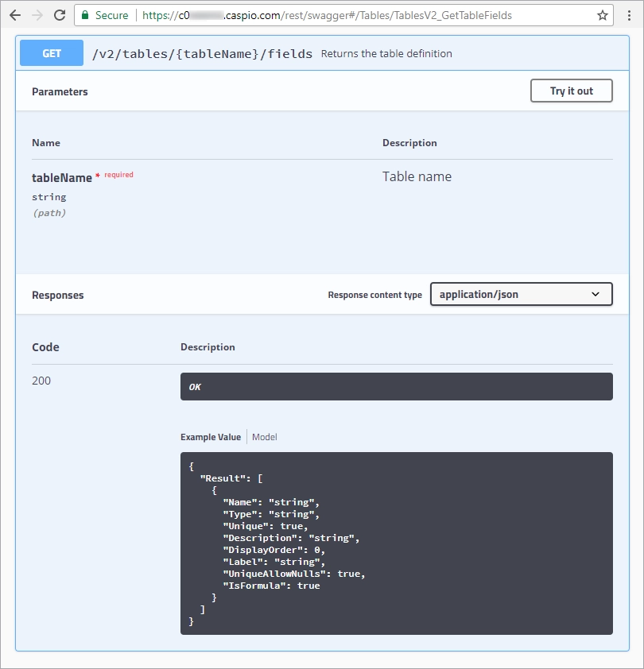Click the Description column header in Parameters
The image size is (644, 669).
pos(409,142)
